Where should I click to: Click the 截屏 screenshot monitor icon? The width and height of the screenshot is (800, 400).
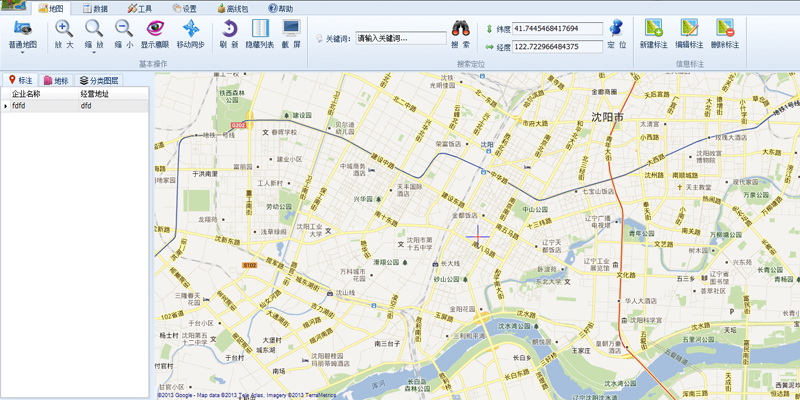[x=290, y=29]
